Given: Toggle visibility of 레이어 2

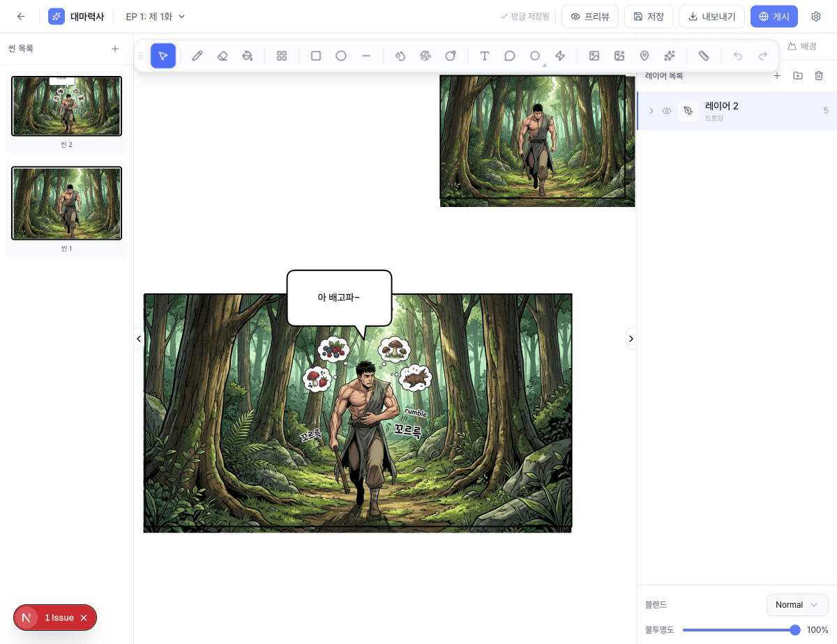Looking at the screenshot, I should coord(667,111).
